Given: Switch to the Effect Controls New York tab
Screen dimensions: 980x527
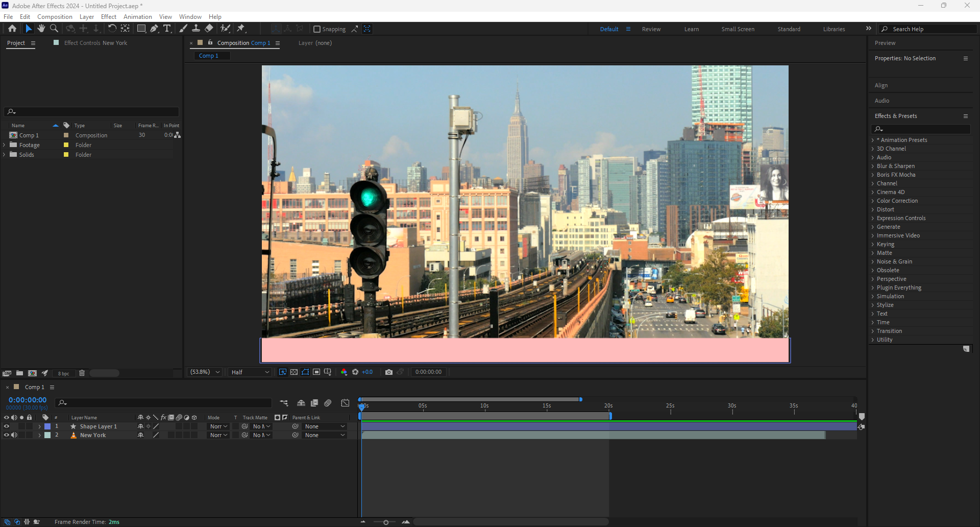Looking at the screenshot, I should [x=95, y=43].
